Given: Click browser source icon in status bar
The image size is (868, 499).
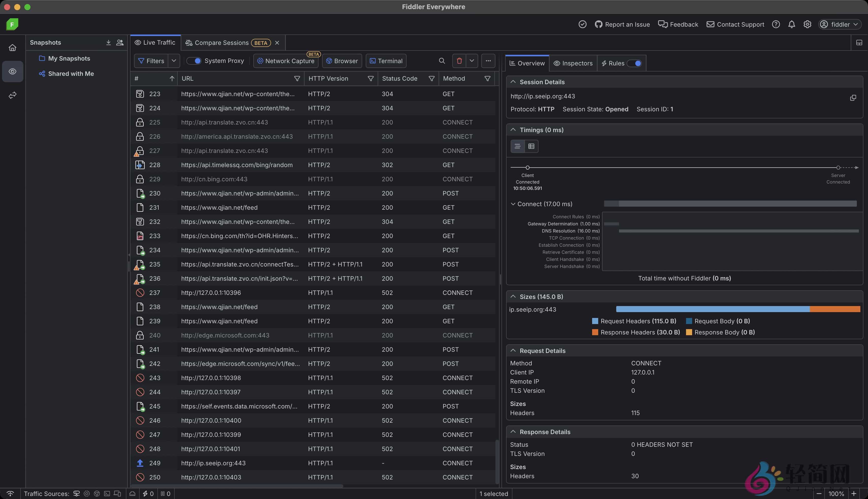Looking at the screenshot, I should 97,493.
